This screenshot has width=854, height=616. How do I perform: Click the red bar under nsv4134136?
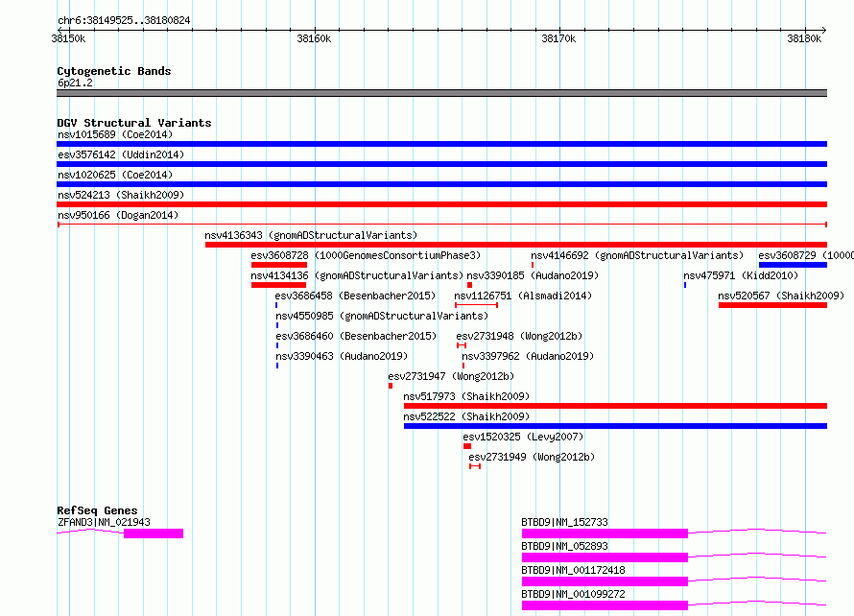point(278,285)
